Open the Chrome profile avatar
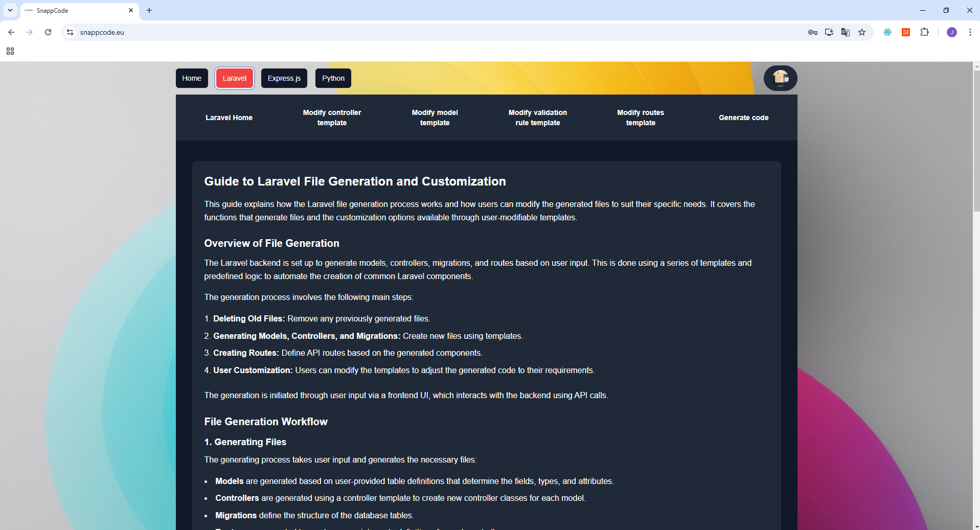 pos(952,32)
